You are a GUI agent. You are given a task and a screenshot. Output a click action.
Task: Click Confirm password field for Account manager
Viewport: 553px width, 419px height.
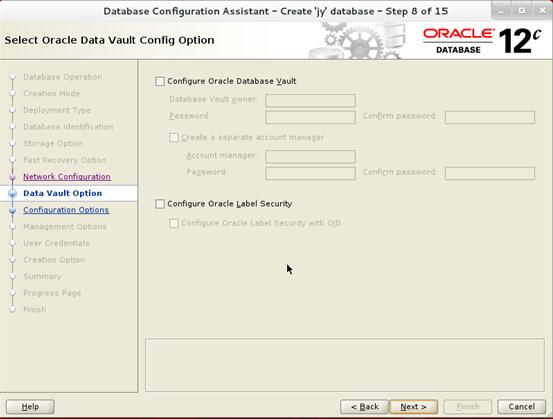[490, 173]
